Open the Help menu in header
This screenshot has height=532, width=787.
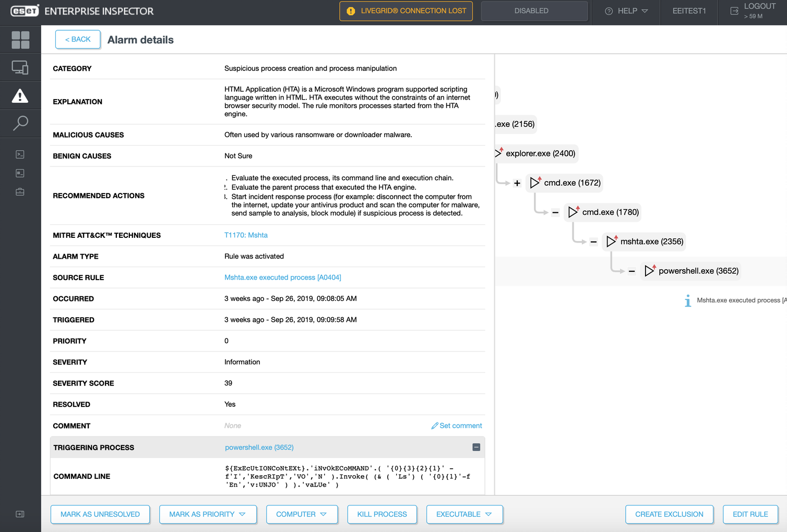coord(626,11)
